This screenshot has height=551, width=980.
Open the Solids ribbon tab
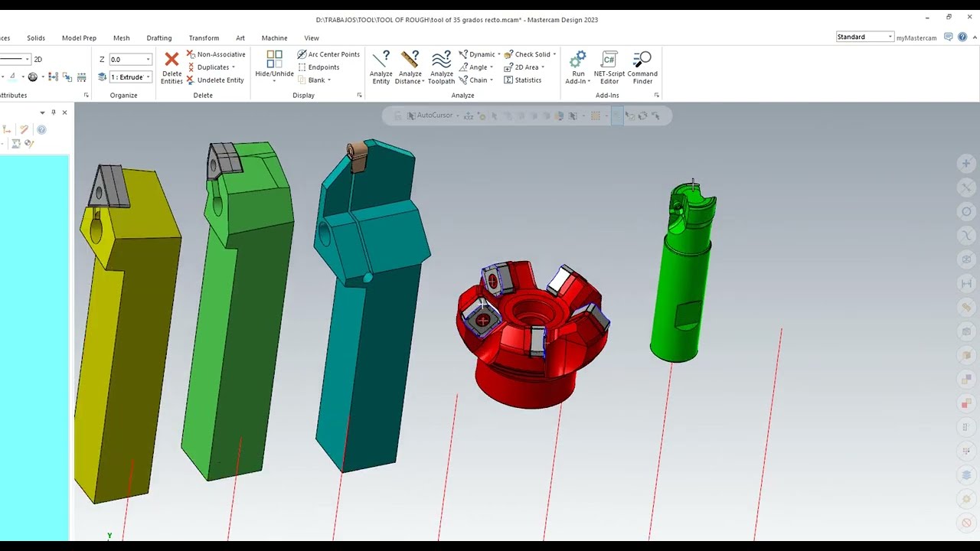point(36,37)
